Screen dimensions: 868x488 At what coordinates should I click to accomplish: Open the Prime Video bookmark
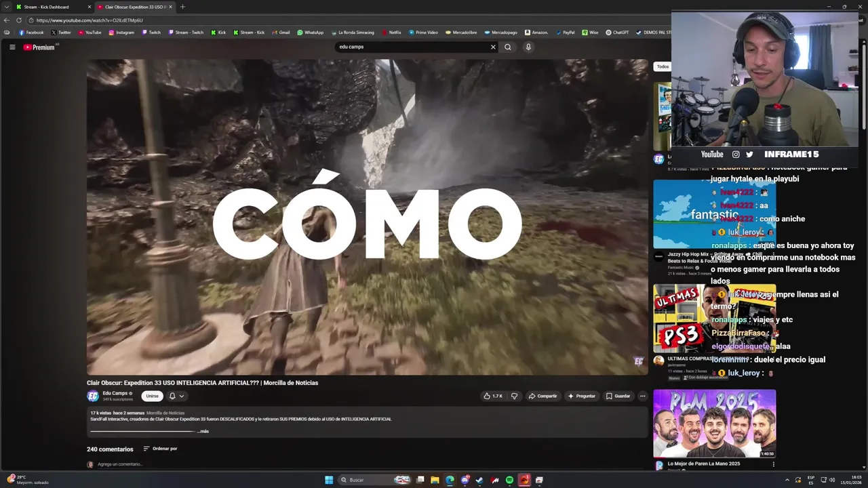point(423,33)
